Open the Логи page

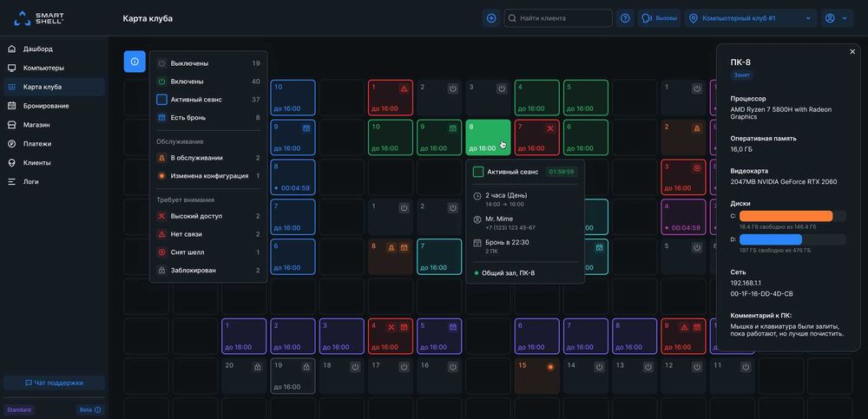click(x=54, y=181)
